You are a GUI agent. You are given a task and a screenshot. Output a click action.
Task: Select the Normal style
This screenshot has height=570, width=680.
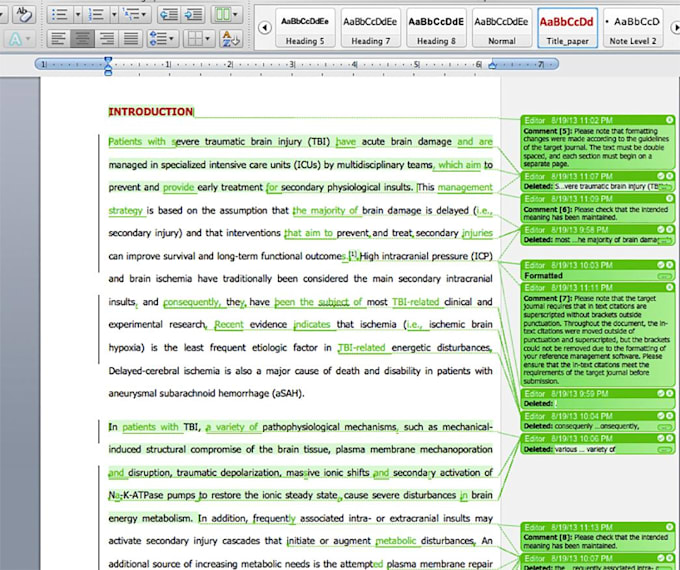tap(502, 27)
